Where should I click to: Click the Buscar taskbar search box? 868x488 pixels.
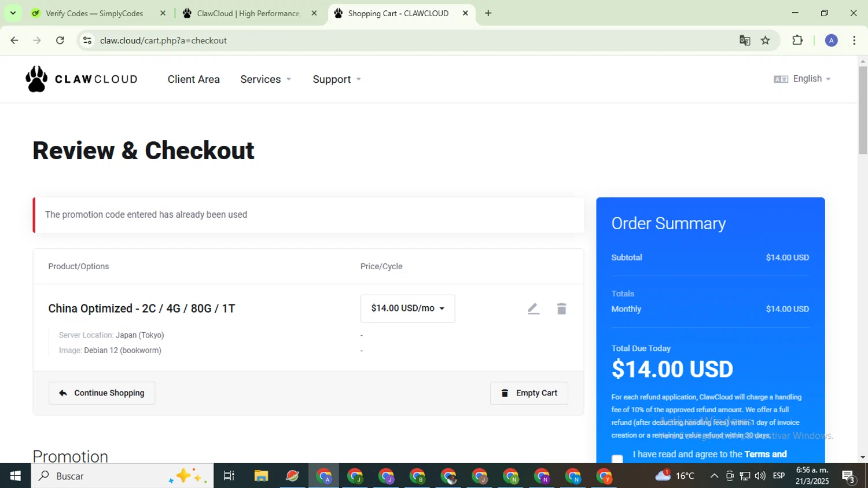tap(122, 476)
